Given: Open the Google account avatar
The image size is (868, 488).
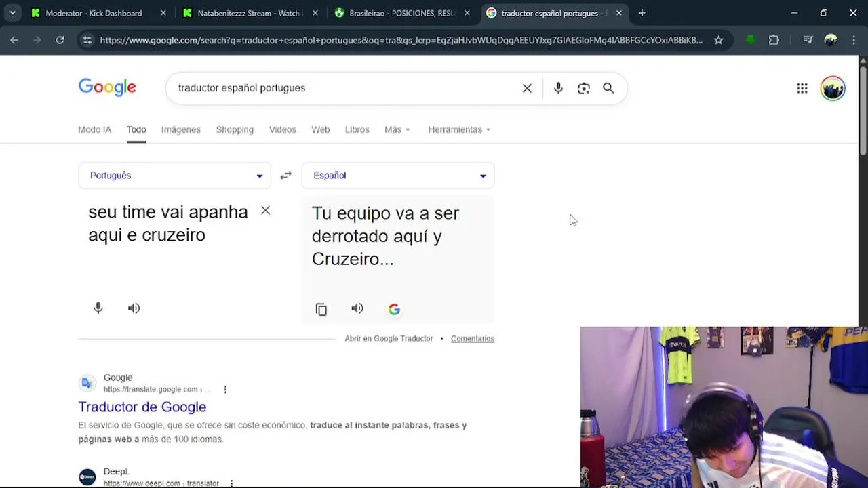Looking at the screenshot, I should (x=833, y=88).
